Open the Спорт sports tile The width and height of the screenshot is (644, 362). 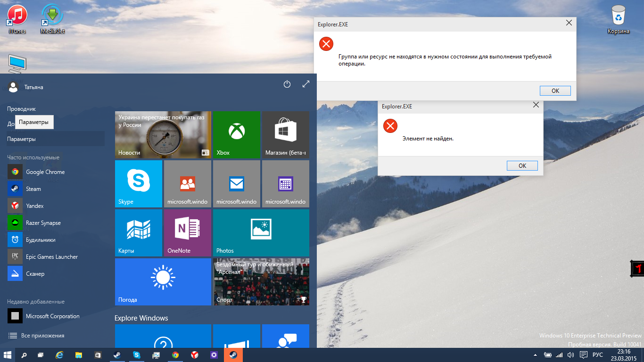pyautogui.click(x=261, y=282)
